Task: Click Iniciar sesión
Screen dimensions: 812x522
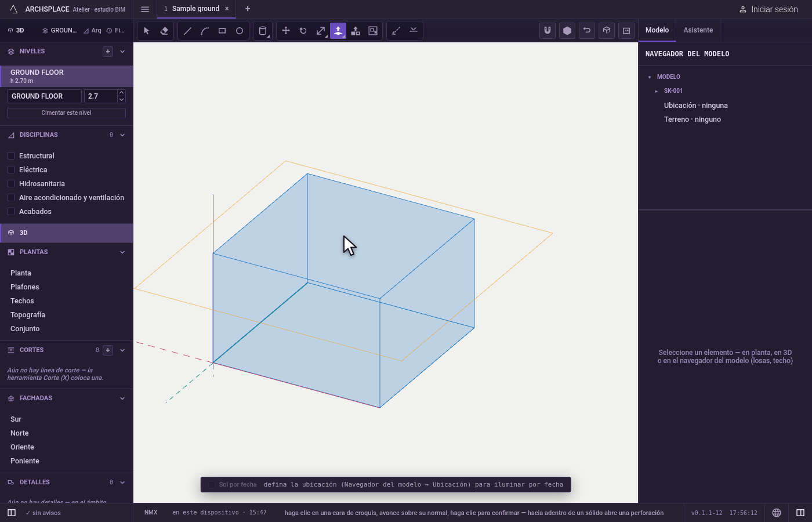Action: click(x=768, y=9)
